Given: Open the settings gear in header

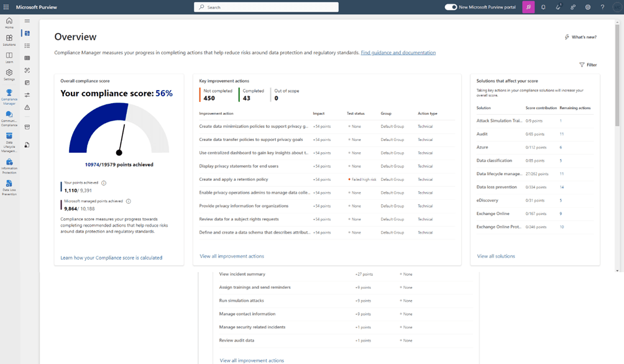Looking at the screenshot, I should [588, 7].
